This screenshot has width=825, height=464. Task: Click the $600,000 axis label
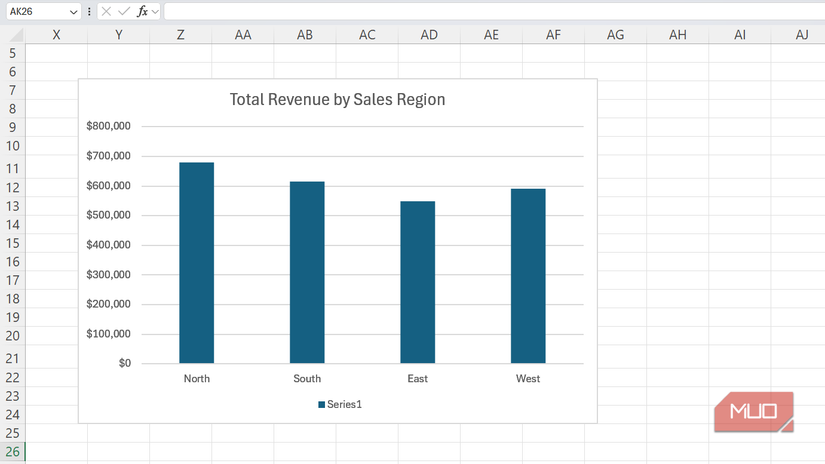pyautogui.click(x=108, y=185)
